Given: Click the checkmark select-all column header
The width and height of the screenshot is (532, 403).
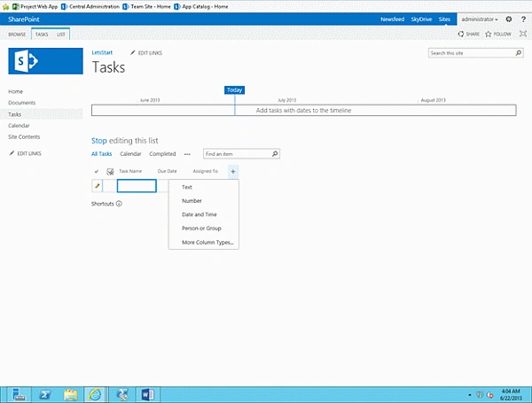Looking at the screenshot, I should point(97,172).
